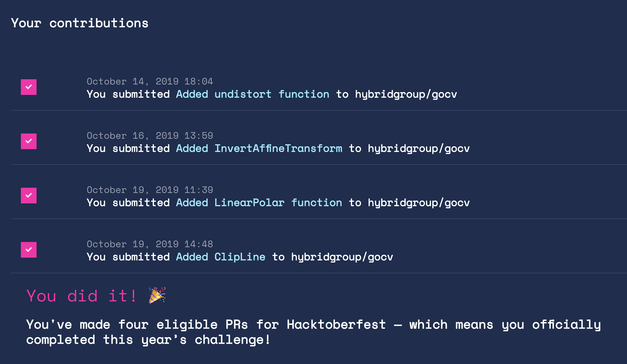Click hybridgroup/gocv in the undistort row
627x364 pixels.
[406, 94]
